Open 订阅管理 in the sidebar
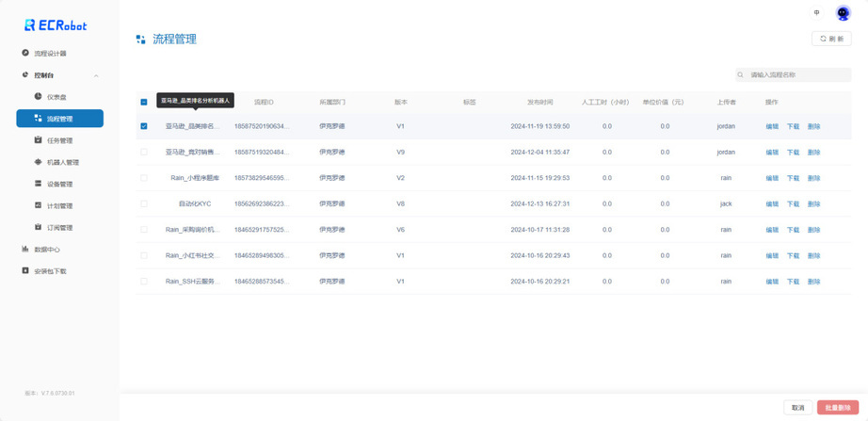 click(x=60, y=227)
